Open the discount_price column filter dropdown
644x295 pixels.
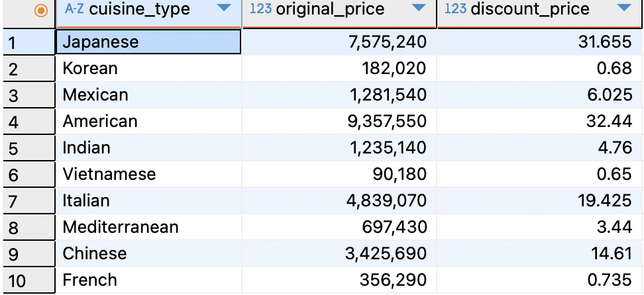point(623,8)
